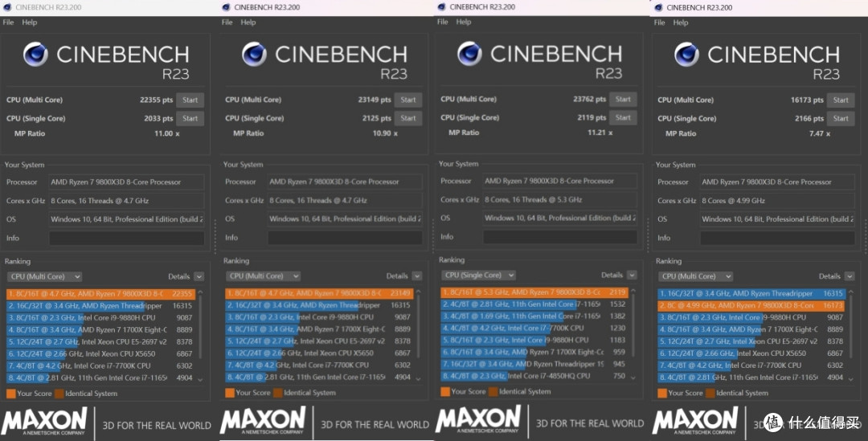
Task: Expand the Details dropdown arrow beside 22355 ranking list
Action: (x=199, y=276)
